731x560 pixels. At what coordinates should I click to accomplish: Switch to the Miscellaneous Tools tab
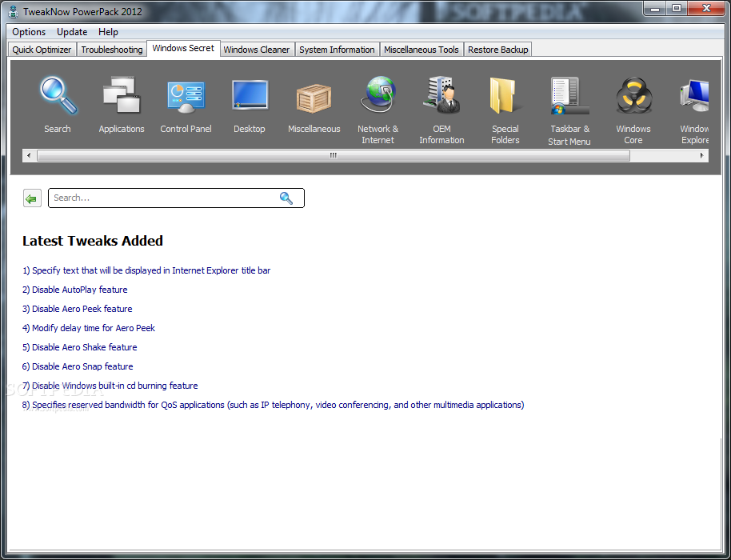[421, 50]
